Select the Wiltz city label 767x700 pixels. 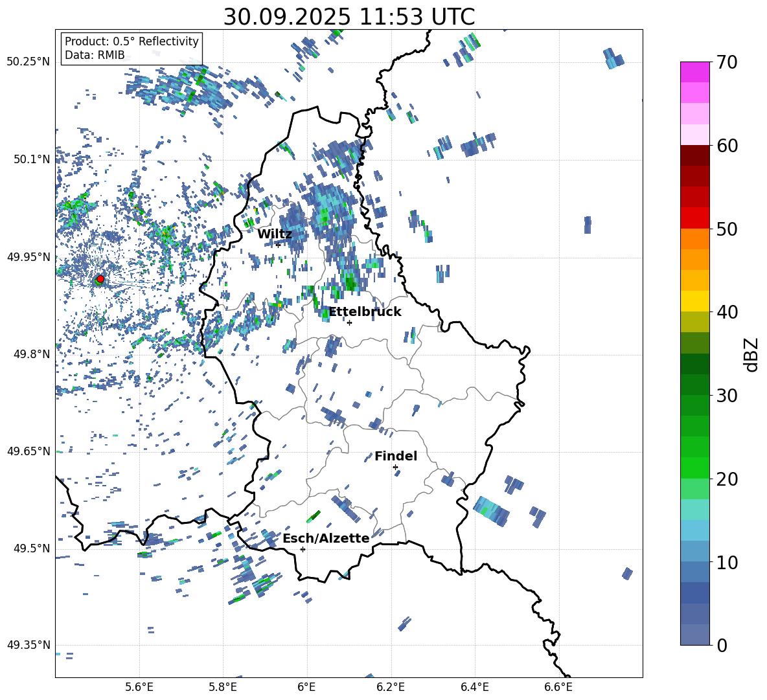(x=275, y=234)
